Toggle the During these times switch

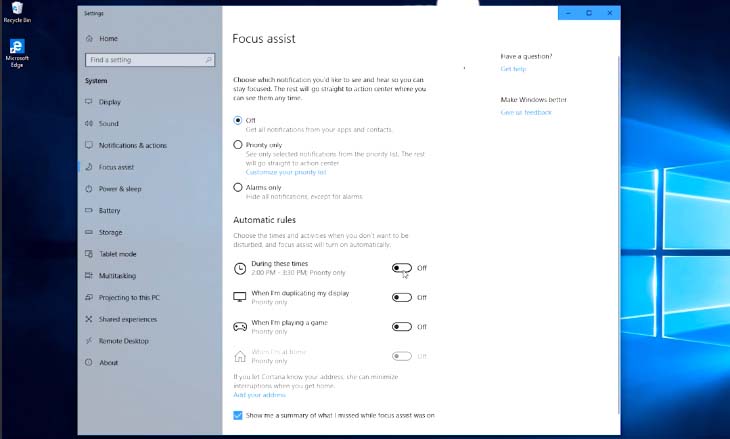(402, 268)
